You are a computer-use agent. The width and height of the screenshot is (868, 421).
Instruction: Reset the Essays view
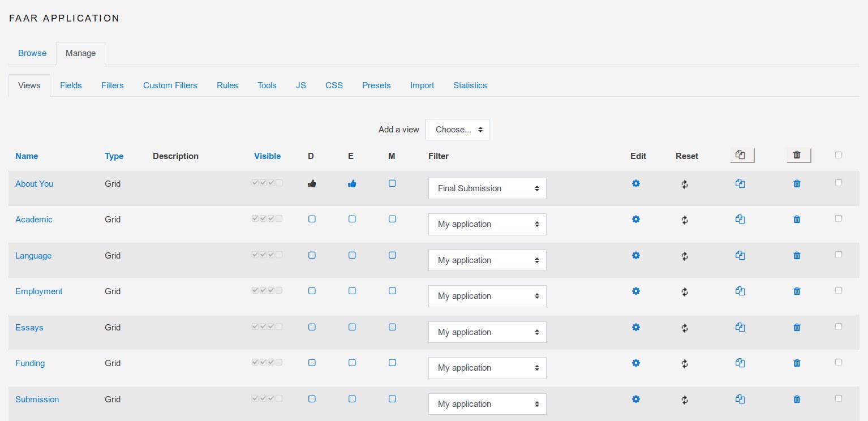coord(684,328)
